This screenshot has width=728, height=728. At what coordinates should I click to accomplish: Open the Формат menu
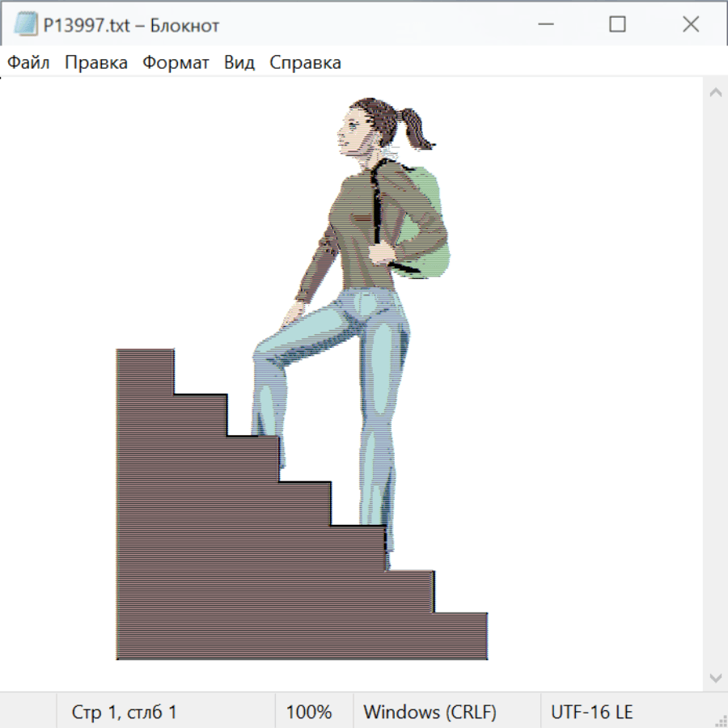pos(176,63)
